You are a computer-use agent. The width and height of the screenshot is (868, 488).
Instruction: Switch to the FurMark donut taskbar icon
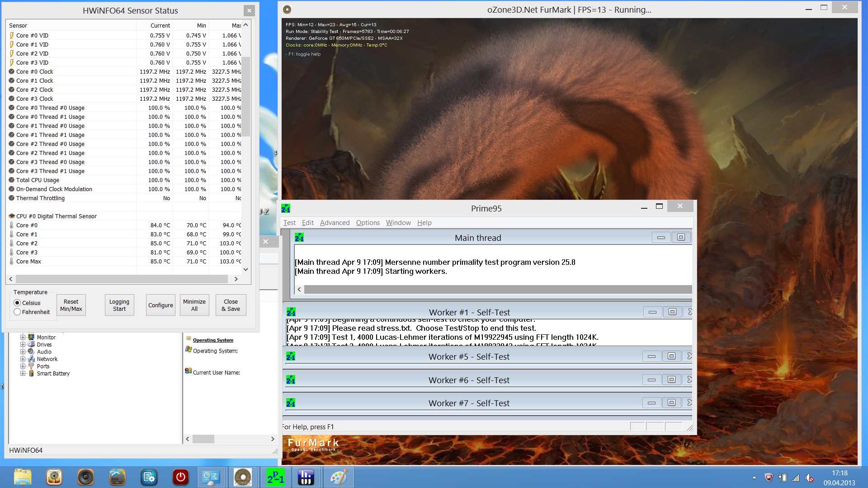[x=243, y=477]
